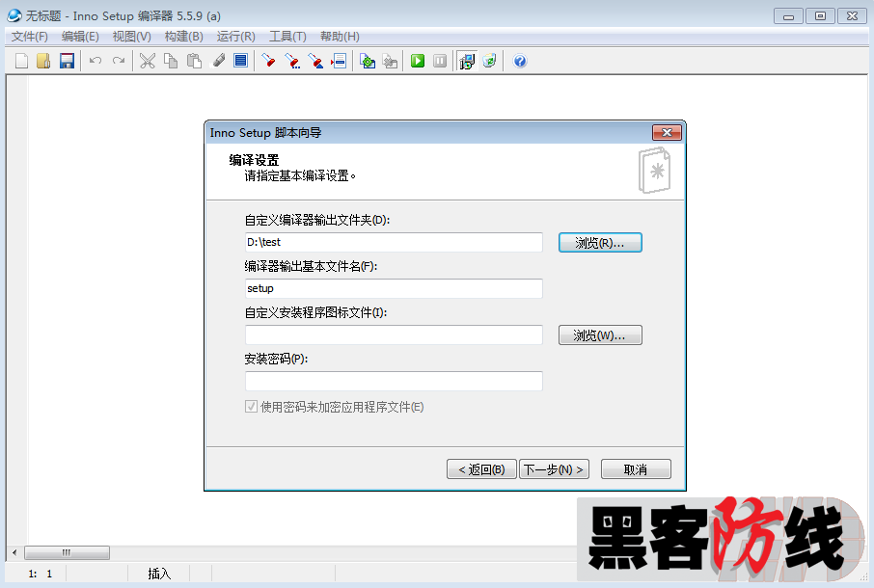The image size is (874, 588).
Task: Click the 插入 status bar indicator
Action: coord(159,574)
